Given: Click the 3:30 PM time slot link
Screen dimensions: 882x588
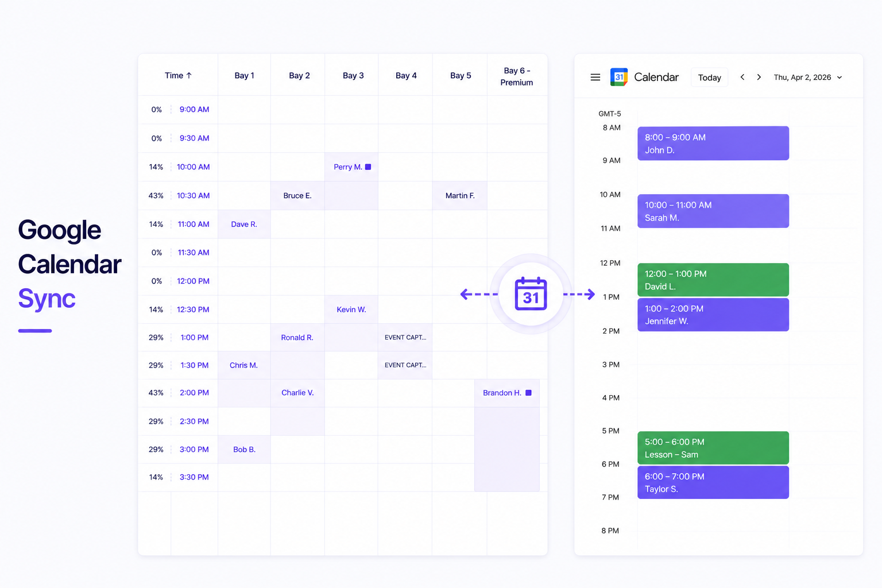Looking at the screenshot, I should (x=194, y=477).
